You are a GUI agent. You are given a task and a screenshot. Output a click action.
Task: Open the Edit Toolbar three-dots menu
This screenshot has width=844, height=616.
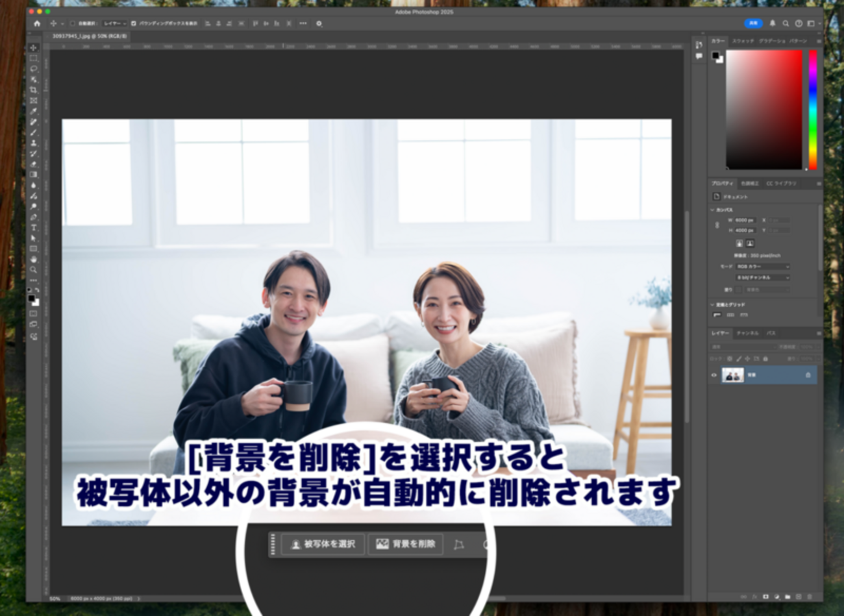click(34, 280)
